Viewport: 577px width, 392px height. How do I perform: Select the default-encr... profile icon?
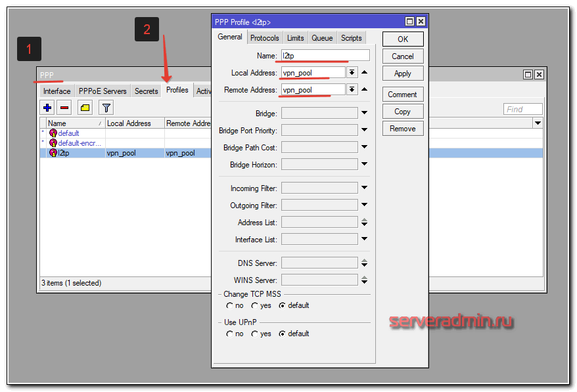53,143
